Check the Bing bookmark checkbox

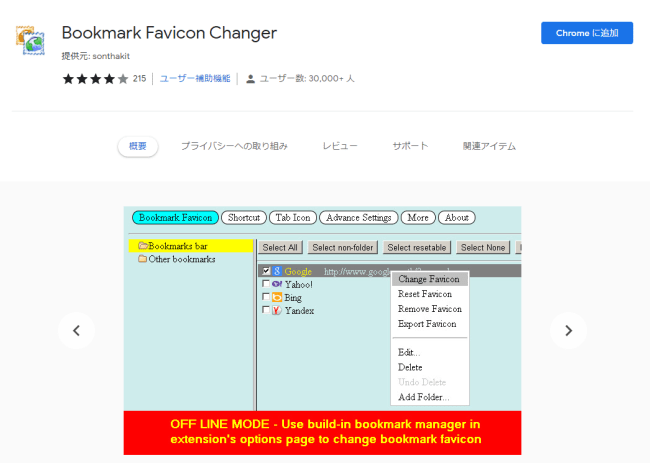[266, 297]
